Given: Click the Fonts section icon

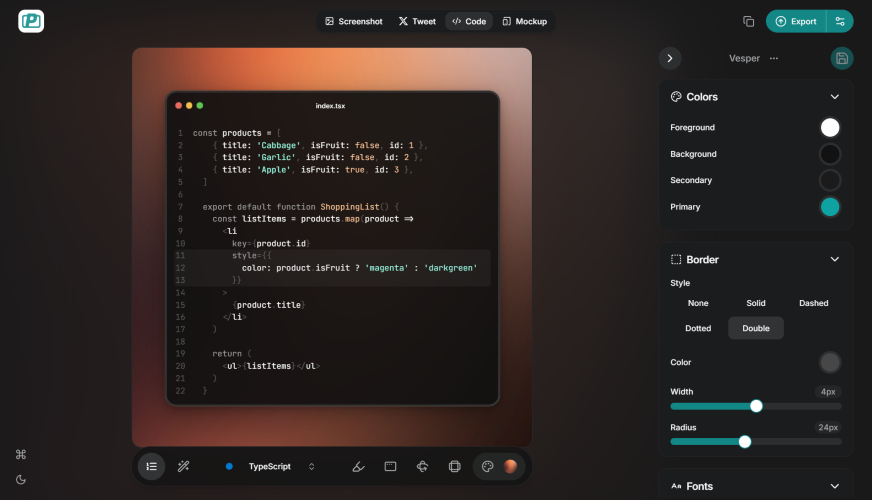Looking at the screenshot, I should tap(676, 486).
